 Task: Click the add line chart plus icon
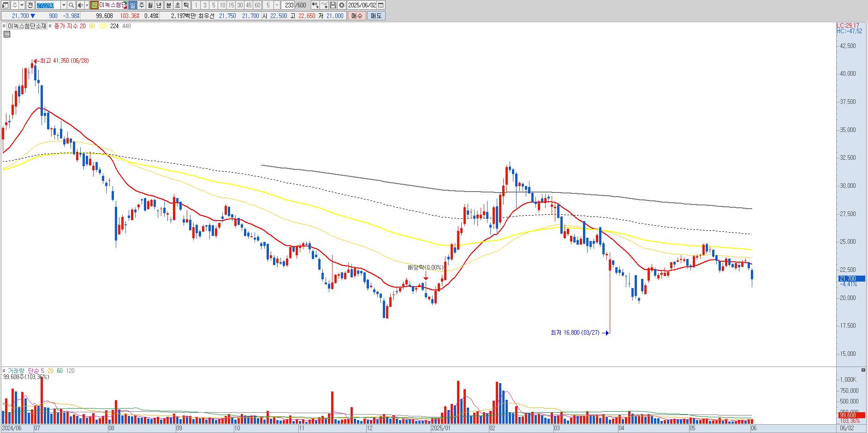[x=324, y=5]
